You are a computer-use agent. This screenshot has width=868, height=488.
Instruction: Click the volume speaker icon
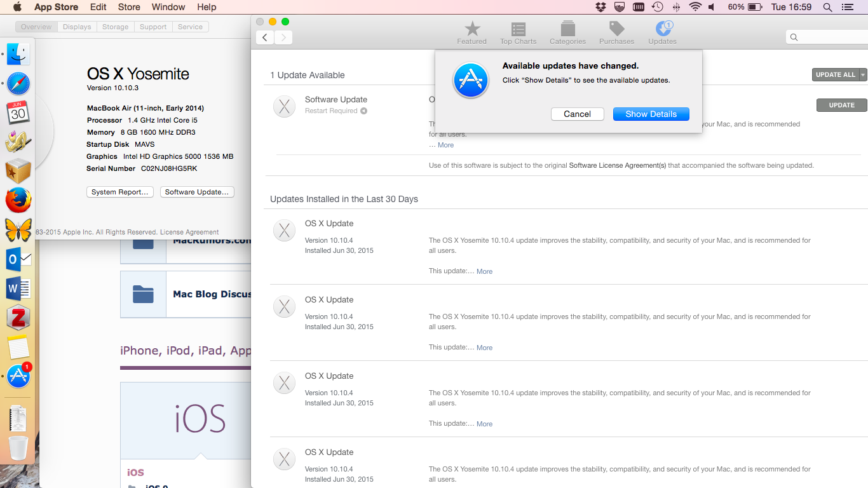pos(712,7)
